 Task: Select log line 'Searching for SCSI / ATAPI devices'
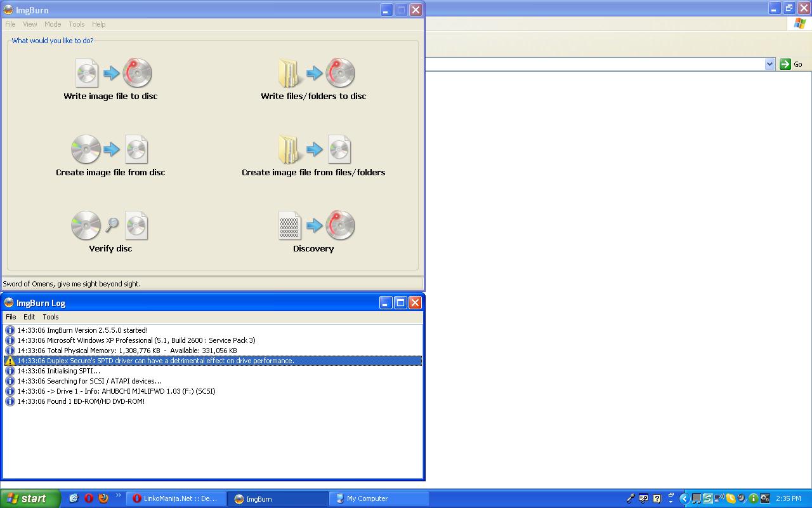click(213, 381)
